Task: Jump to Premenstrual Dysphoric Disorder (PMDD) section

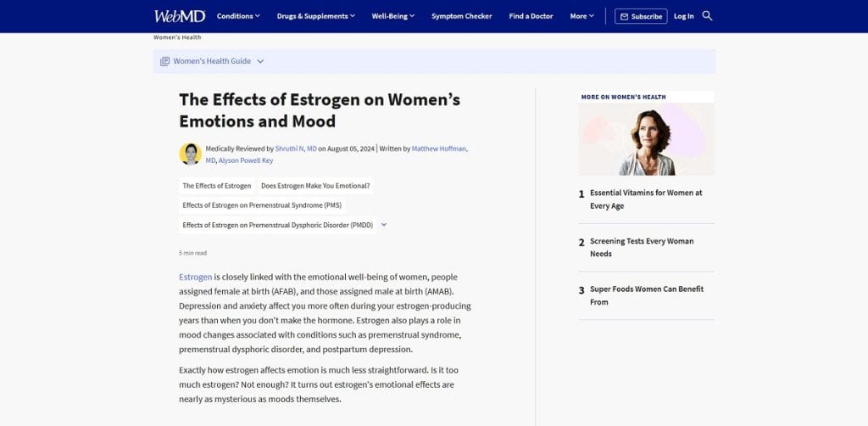Action: click(277, 225)
